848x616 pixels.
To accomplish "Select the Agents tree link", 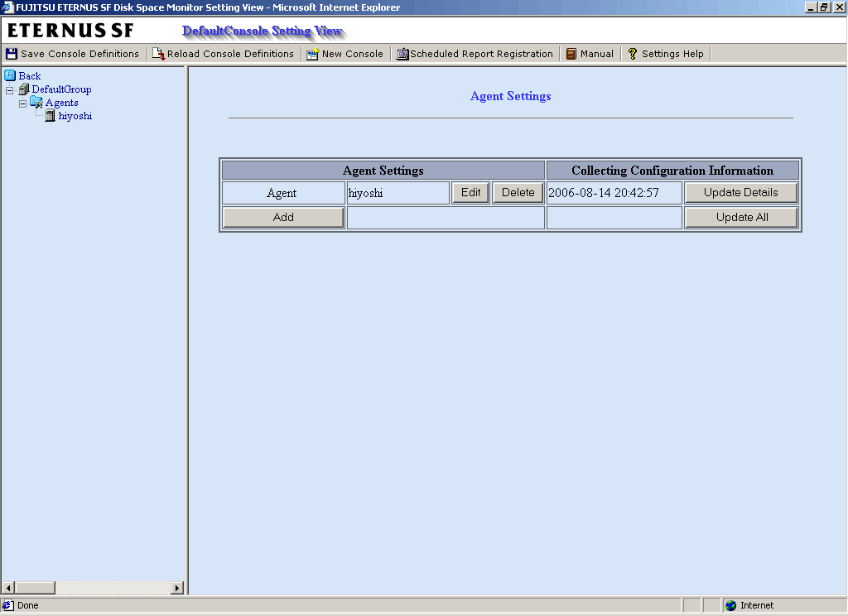I will pos(61,103).
